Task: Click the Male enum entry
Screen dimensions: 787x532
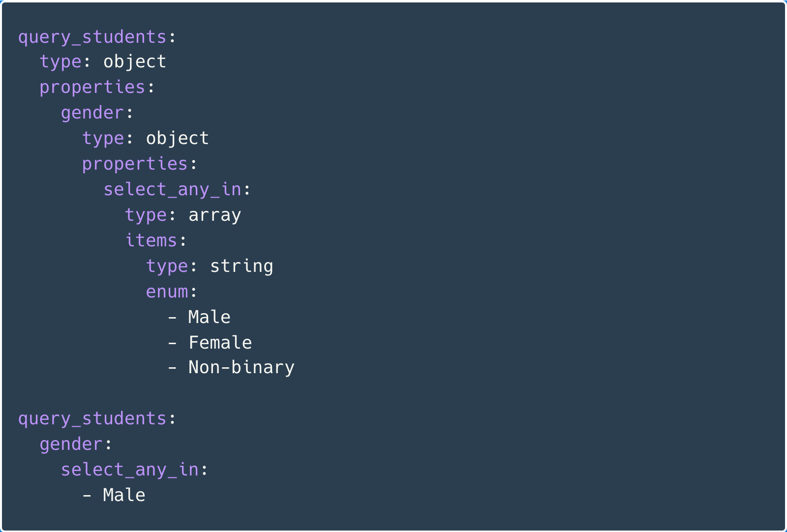Action: 210,317
